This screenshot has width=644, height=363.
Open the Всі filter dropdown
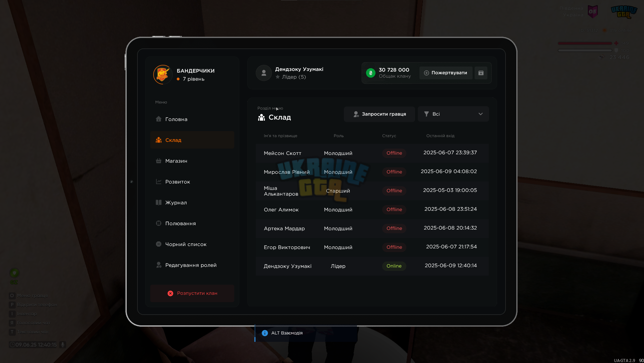[x=453, y=114]
